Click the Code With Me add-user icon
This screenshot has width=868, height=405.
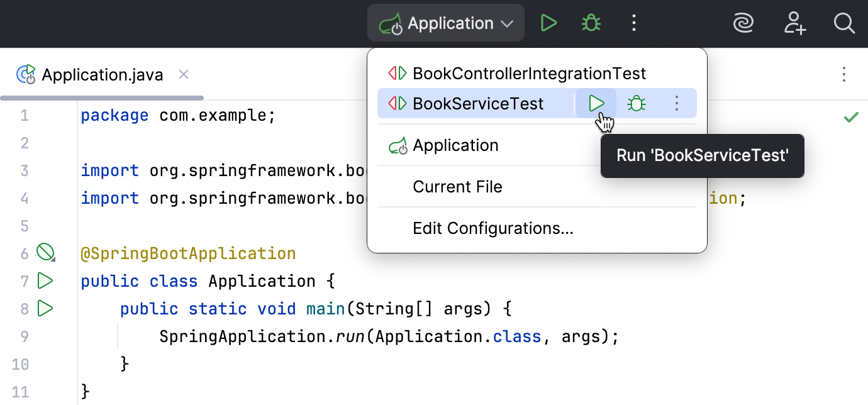794,23
